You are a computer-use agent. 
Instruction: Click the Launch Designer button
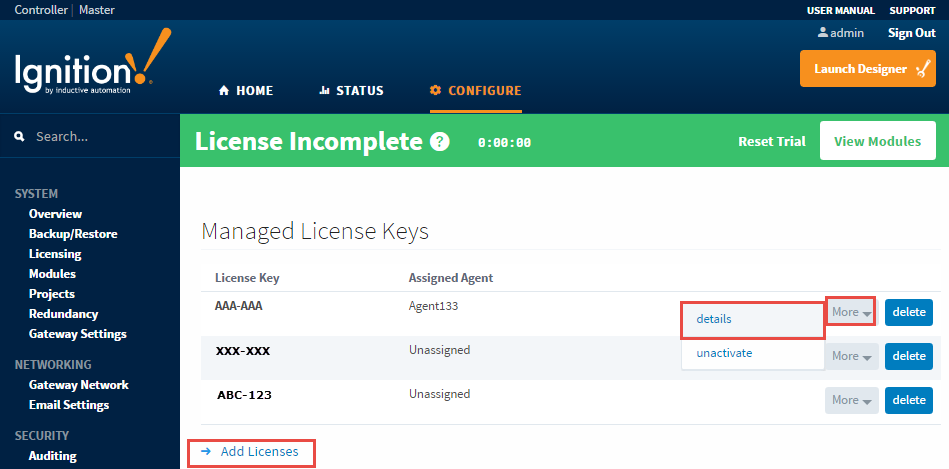click(x=867, y=69)
